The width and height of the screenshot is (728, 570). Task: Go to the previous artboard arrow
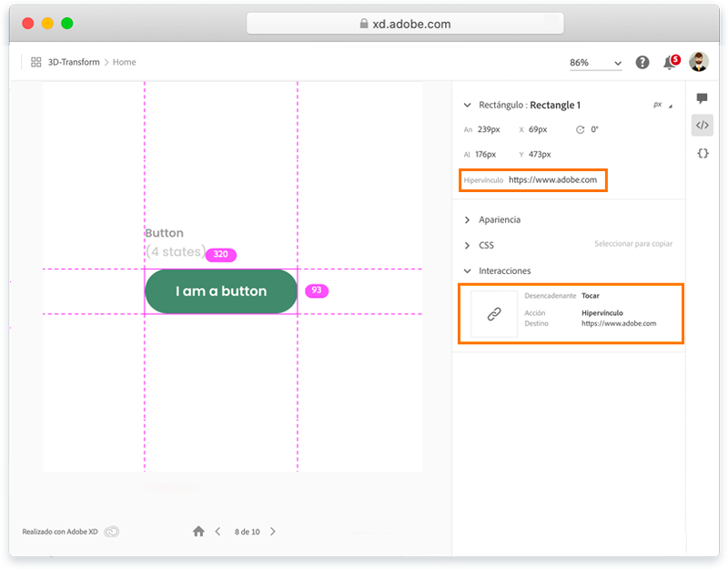click(x=217, y=531)
